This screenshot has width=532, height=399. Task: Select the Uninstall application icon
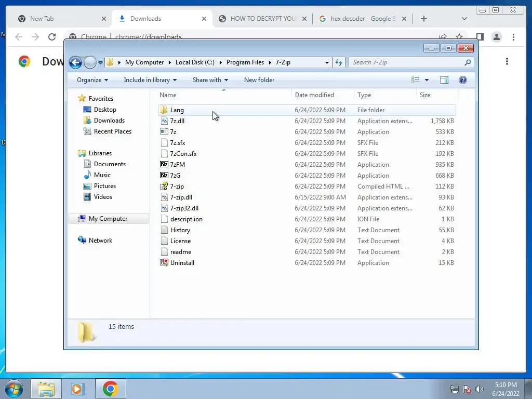point(164,262)
